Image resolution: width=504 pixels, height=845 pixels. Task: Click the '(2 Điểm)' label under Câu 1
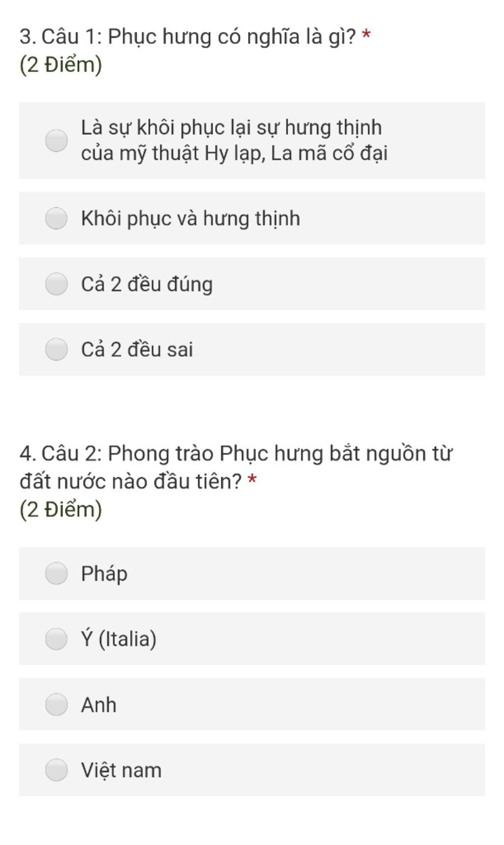point(61,65)
